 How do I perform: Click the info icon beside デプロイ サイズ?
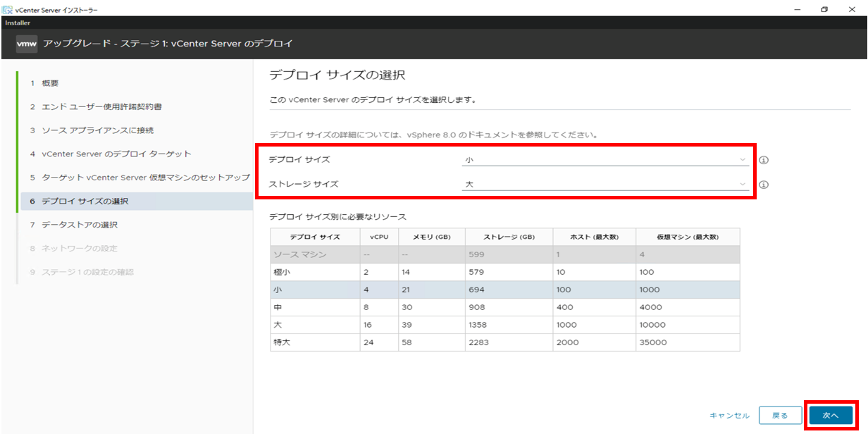pyautogui.click(x=764, y=160)
